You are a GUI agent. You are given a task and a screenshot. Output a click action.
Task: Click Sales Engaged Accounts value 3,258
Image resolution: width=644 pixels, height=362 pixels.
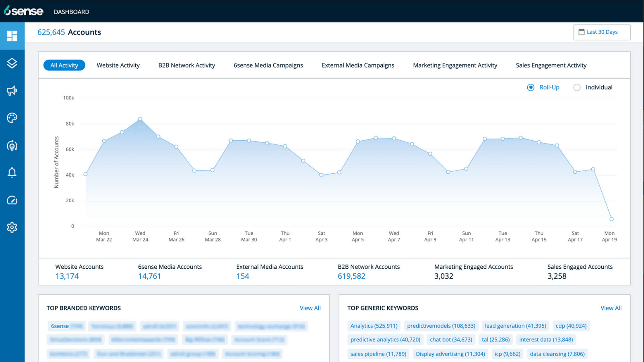pos(557,276)
